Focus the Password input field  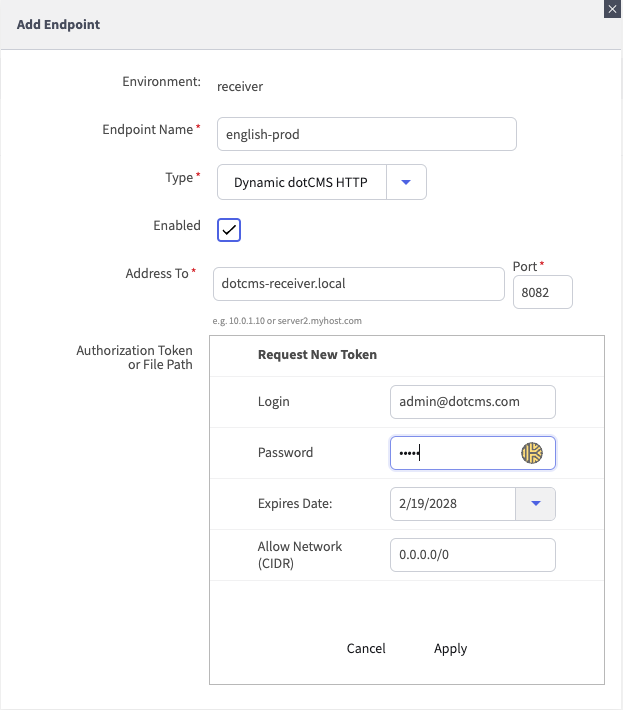point(452,453)
